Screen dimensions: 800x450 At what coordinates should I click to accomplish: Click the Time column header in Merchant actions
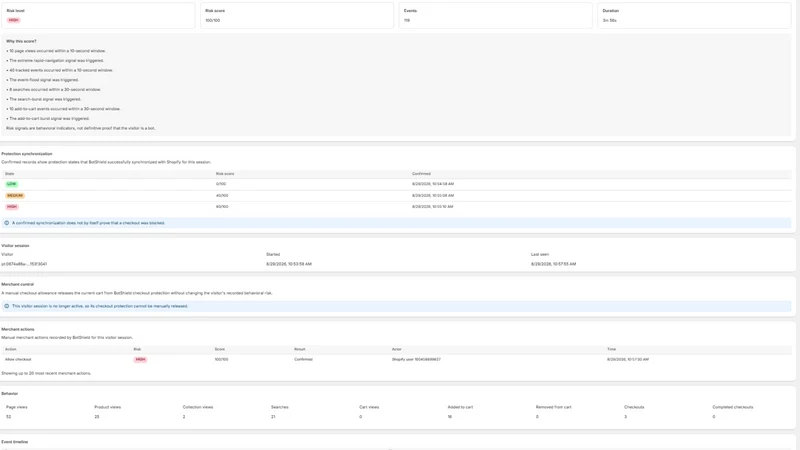point(611,349)
